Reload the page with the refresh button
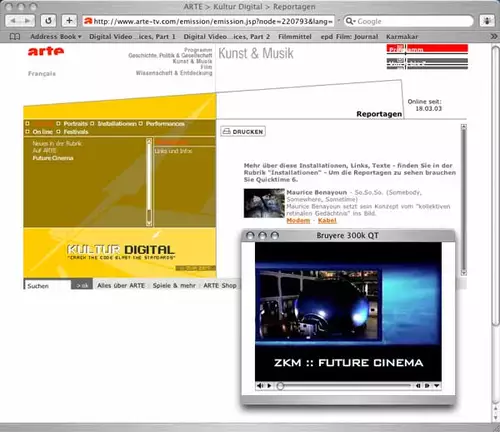The height and width of the screenshot is (432, 500). coord(48,21)
